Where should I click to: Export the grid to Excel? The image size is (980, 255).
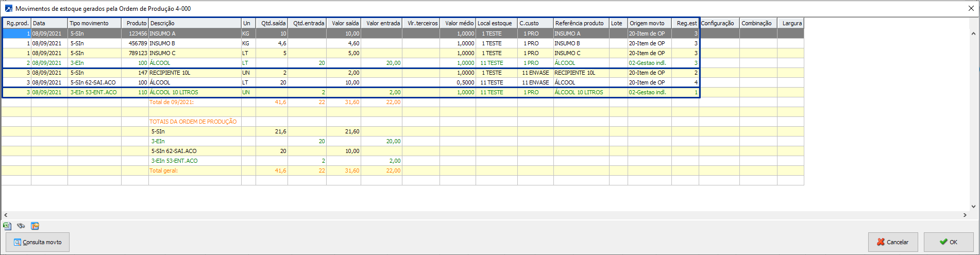(7, 226)
